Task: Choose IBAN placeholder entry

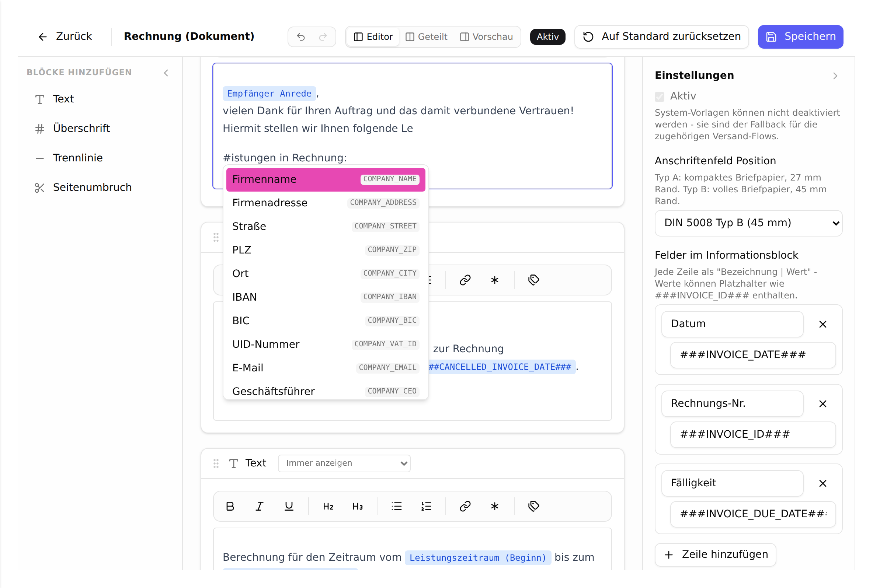Action: [x=326, y=297]
